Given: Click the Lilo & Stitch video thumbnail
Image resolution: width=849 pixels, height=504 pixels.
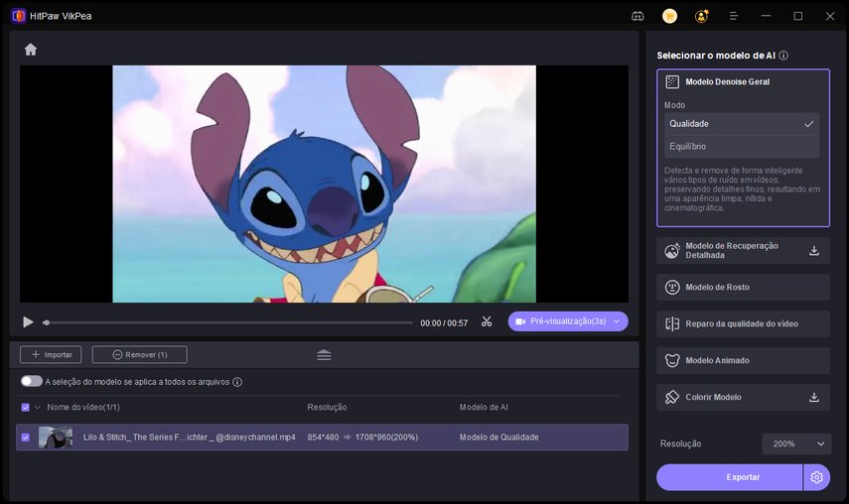Looking at the screenshot, I should (56, 437).
